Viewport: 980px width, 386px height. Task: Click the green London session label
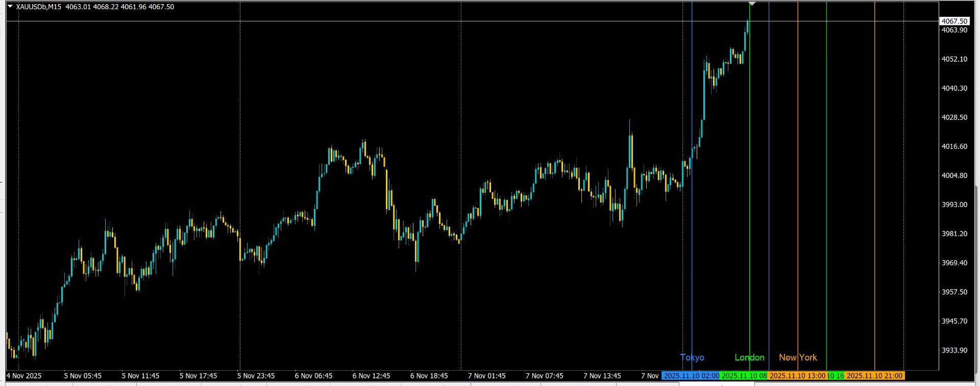click(749, 357)
